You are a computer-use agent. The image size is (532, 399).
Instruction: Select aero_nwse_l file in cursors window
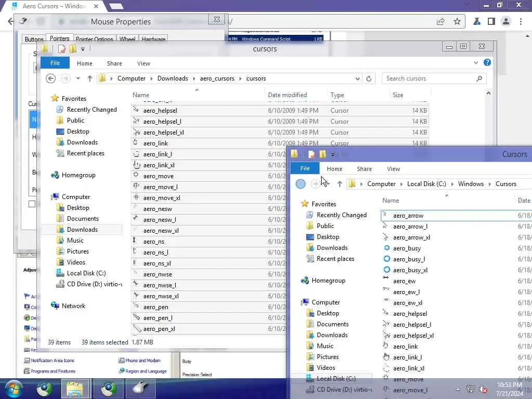(x=159, y=285)
